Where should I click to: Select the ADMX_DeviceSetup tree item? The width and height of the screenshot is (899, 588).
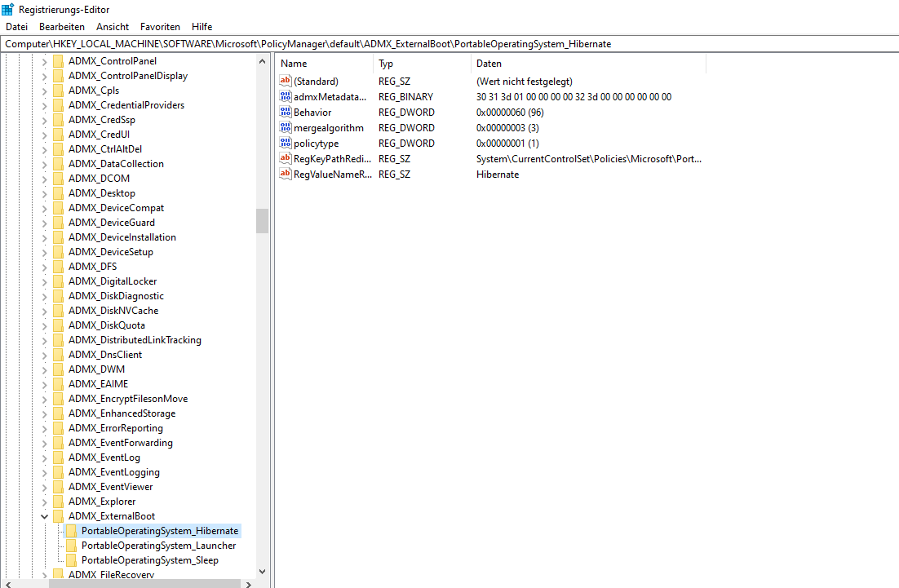(x=111, y=251)
